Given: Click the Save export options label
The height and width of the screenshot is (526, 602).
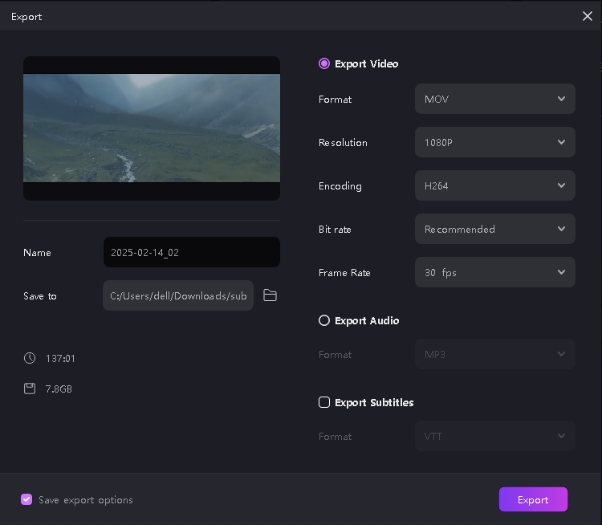Looking at the screenshot, I should coord(86,500).
